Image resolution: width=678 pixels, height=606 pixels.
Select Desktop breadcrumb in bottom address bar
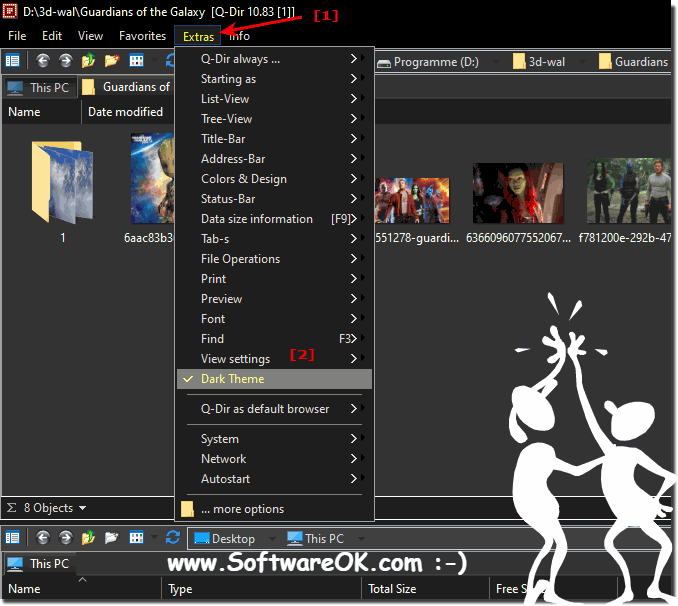tap(224, 539)
